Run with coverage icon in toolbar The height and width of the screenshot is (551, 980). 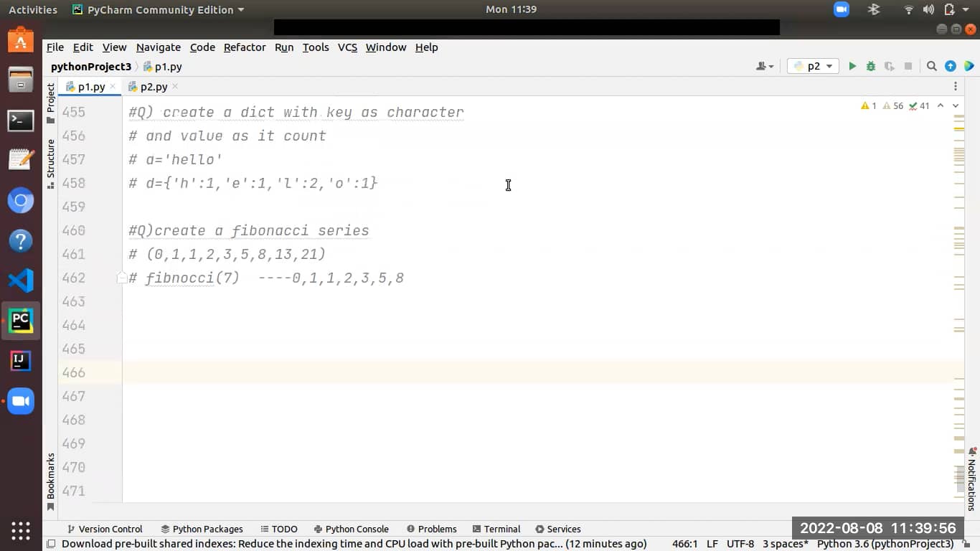pos(890,66)
